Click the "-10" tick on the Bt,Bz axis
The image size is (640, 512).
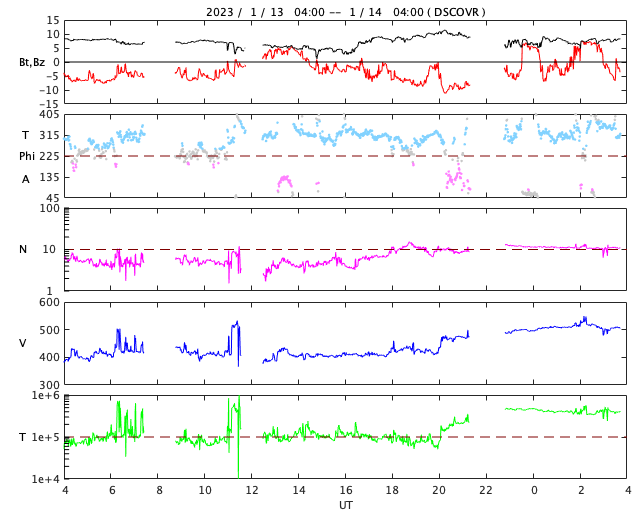coord(49,90)
